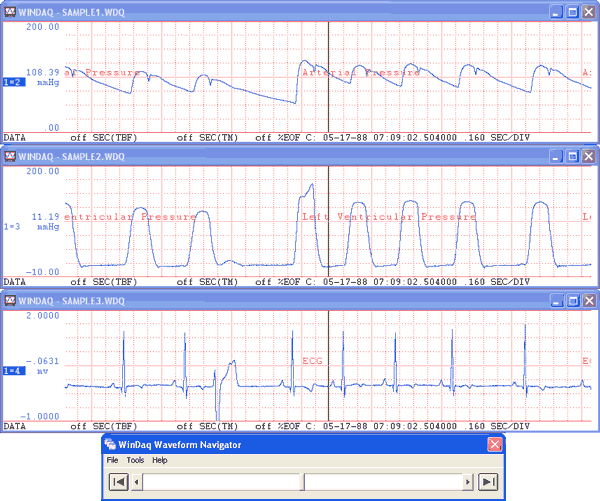Screen dimensions: 600x501
Task: Click SEC(TBF) in the SAMPLE2 status line
Action: 114,282
